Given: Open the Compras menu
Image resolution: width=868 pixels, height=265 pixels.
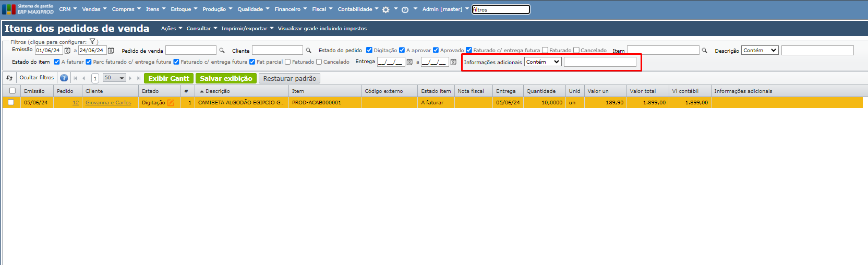Looking at the screenshot, I should point(126,9).
